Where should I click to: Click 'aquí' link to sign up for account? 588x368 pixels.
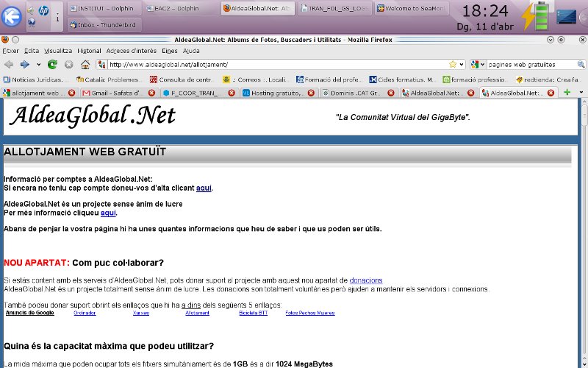click(204, 188)
